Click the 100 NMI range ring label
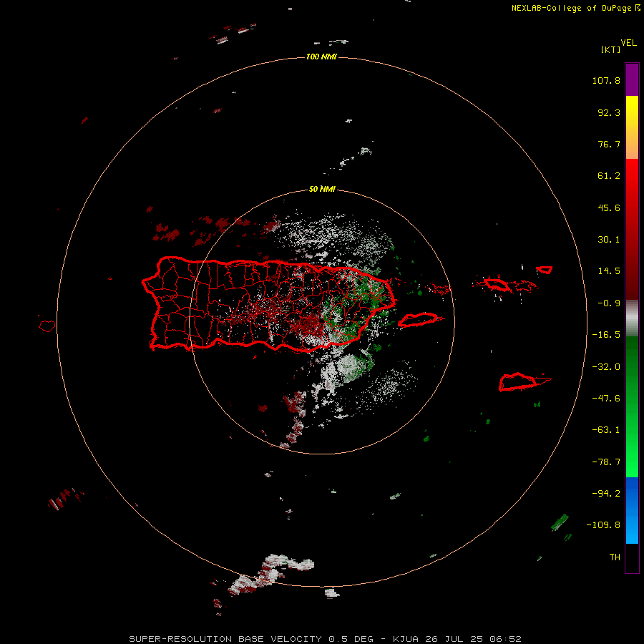 [x=321, y=57]
